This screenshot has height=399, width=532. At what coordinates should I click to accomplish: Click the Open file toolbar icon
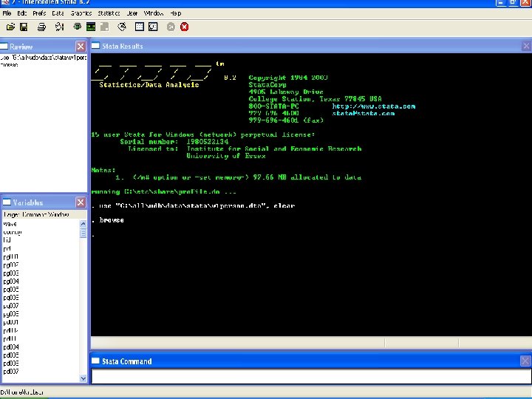pyautogui.click(x=10, y=27)
